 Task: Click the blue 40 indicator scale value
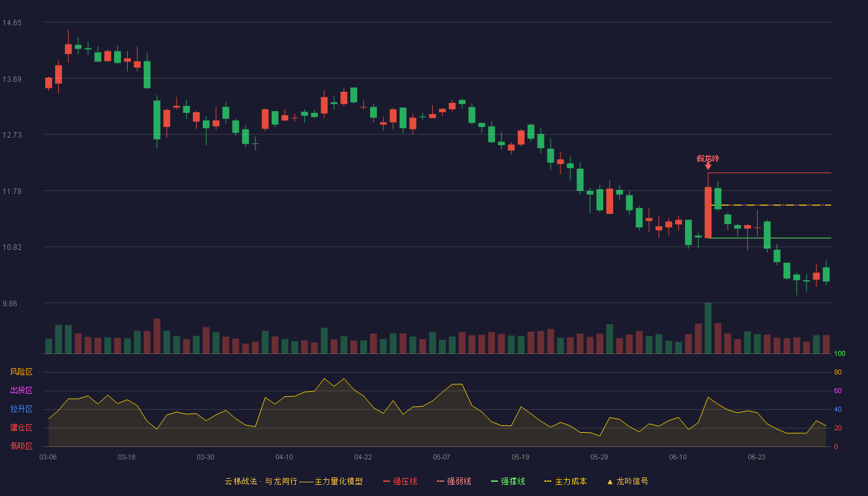pyautogui.click(x=838, y=410)
